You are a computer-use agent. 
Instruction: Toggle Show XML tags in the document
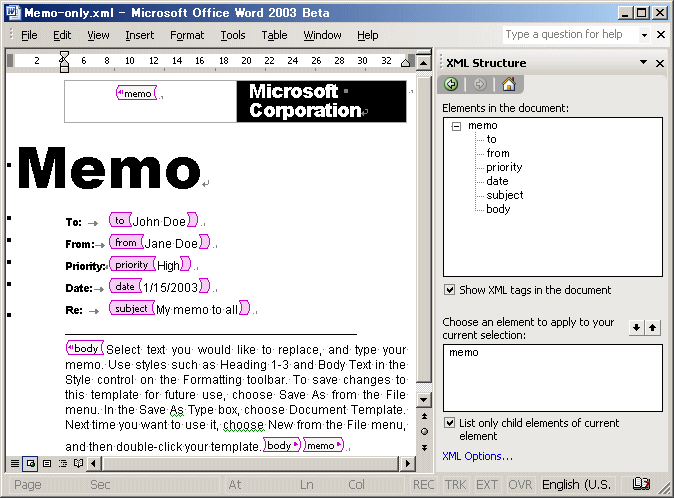click(x=449, y=290)
